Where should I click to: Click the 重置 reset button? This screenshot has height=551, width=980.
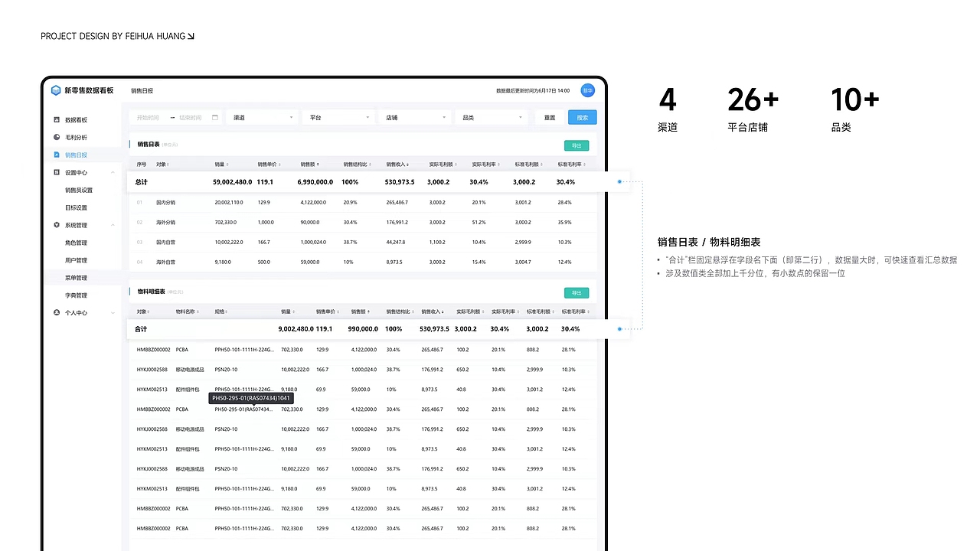[x=550, y=118]
